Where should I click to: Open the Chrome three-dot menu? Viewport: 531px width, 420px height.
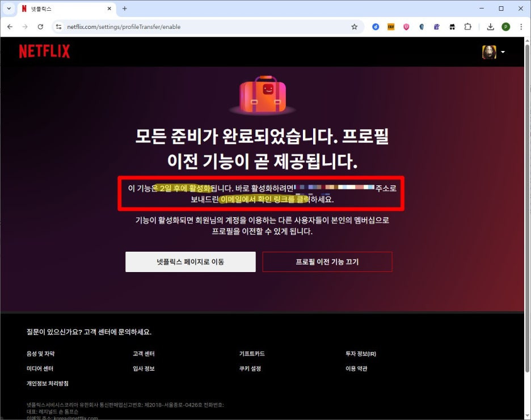point(521,27)
